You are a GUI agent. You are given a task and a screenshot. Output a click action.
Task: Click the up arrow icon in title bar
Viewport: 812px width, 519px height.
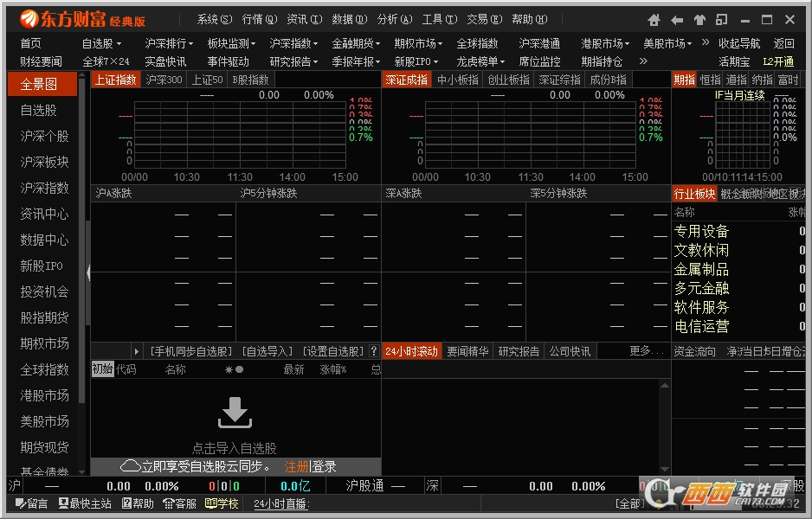(x=699, y=20)
